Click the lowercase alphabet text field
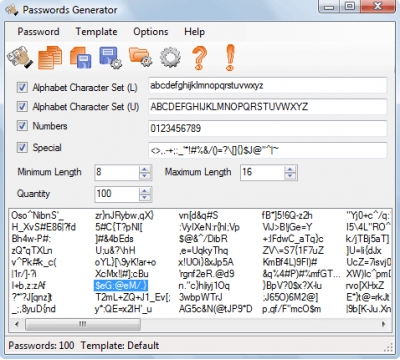The width and height of the screenshot is (400, 360). point(268,86)
